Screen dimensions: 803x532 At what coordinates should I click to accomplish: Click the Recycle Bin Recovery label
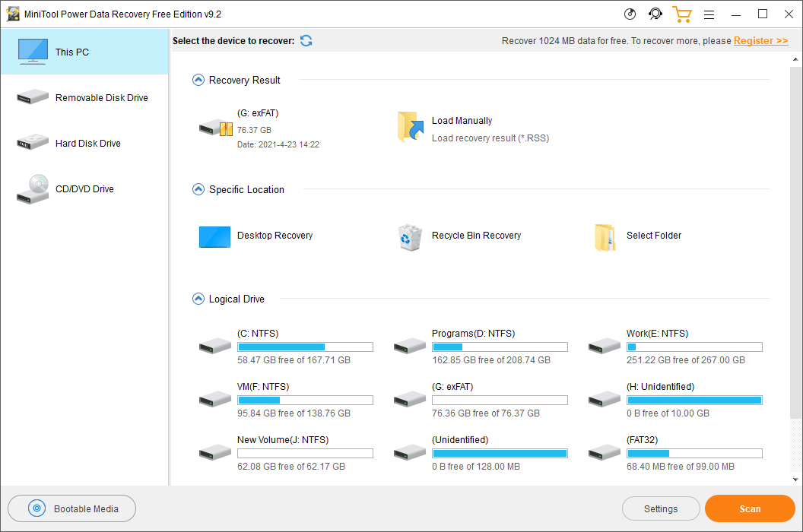(476, 235)
